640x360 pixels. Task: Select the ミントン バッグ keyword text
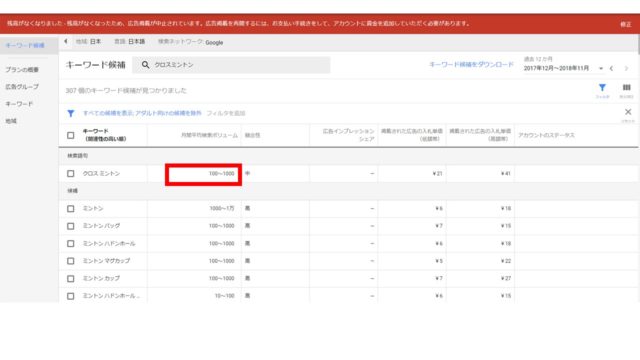(x=101, y=226)
